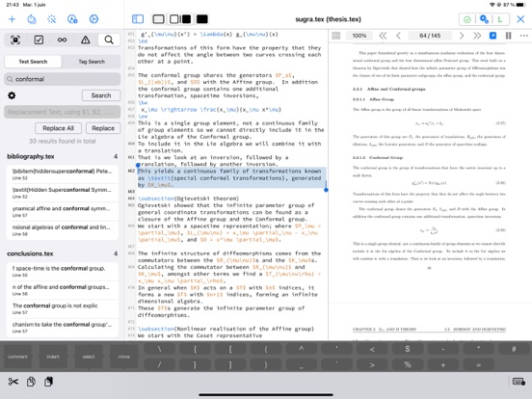532x399 pixels.
Task: Tap the pause bars icon in PDF toolbar
Action: (x=508, y=36)
